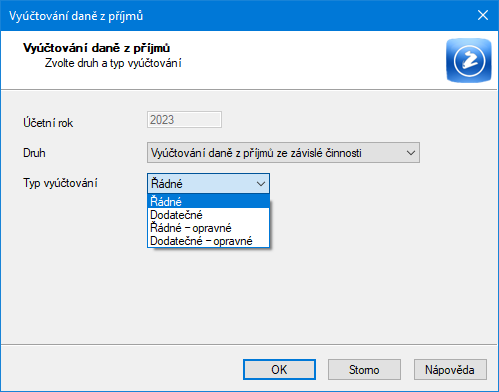Open help via the Nápověda button
499x392 pixels.
click(450, 369)
